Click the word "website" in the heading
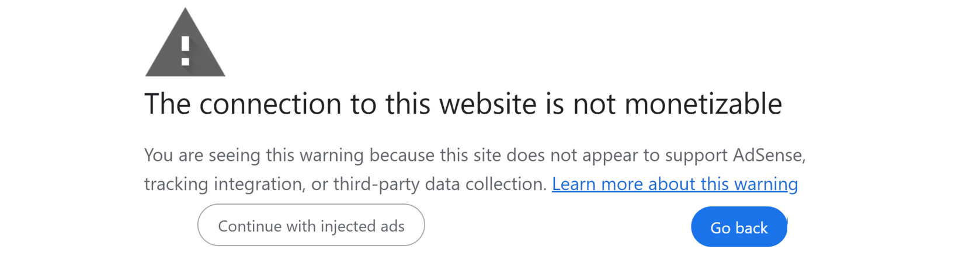Viewport: 980px width, 260px height. (x=488, y=104)
